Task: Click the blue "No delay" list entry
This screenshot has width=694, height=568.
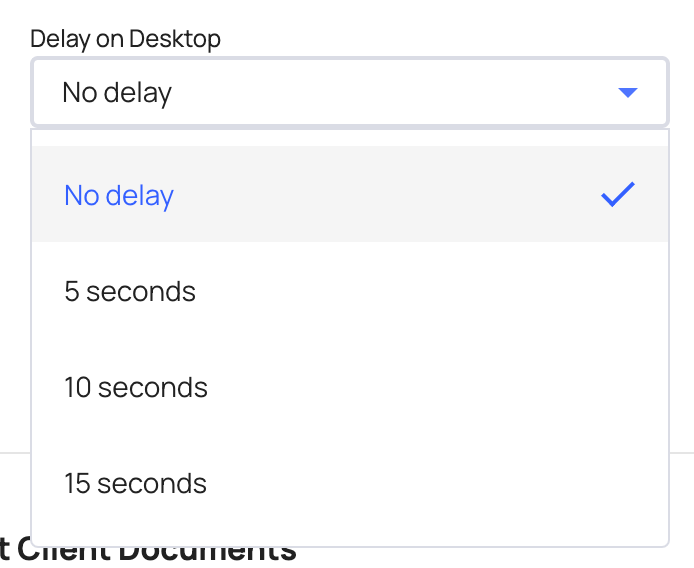Action: tap(119, 195)
